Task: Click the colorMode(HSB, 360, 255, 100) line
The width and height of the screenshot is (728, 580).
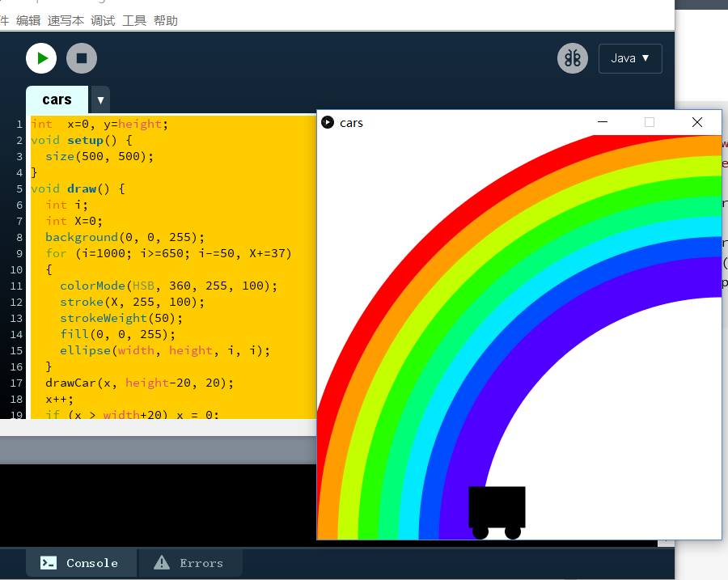Action: click(x=168, y=286)
